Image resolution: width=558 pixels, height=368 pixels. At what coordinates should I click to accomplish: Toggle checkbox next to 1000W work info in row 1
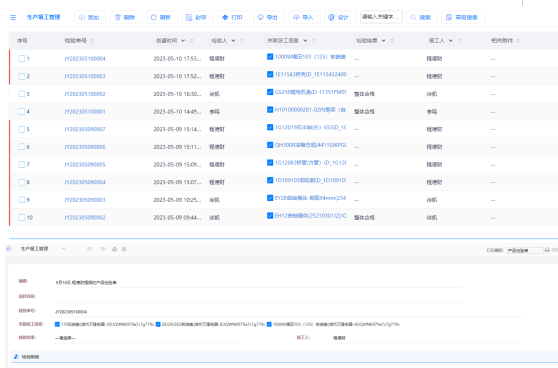270,57
